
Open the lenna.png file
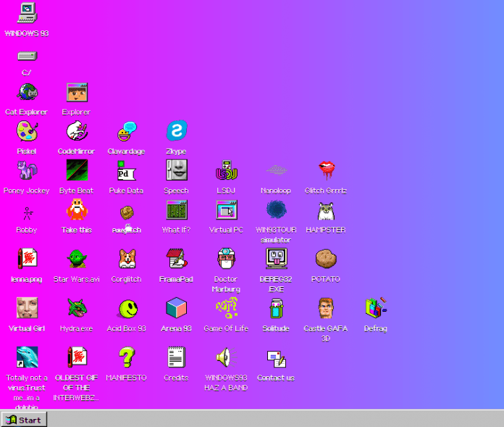point(28,258)
